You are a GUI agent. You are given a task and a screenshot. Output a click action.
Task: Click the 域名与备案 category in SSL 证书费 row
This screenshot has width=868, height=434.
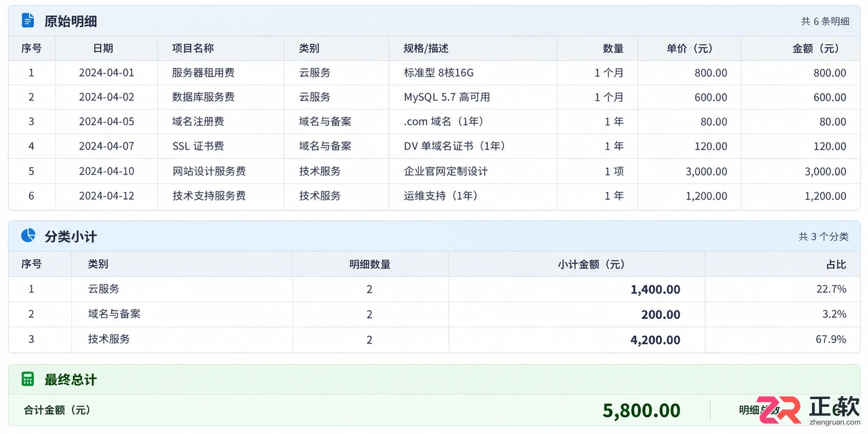[325, 146]
